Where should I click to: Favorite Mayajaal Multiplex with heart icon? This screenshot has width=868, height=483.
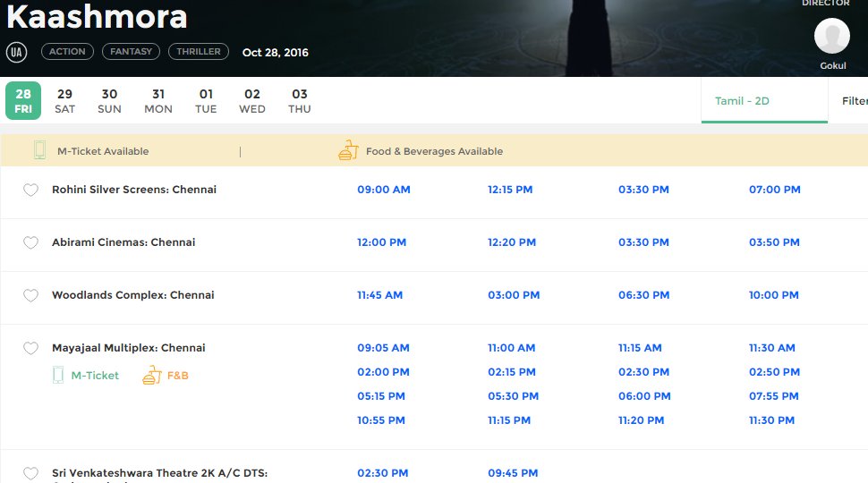pyautogui.click(x=31, y=348)
